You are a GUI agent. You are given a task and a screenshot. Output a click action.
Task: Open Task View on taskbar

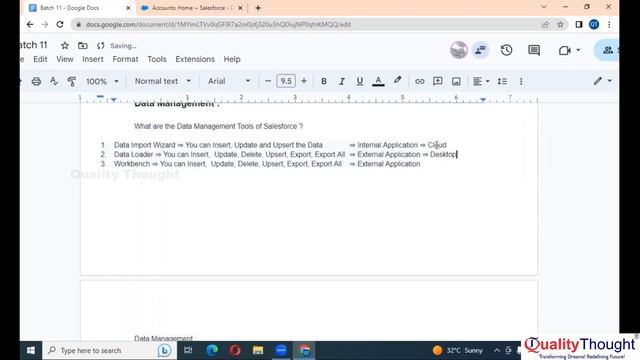point(188,350)
